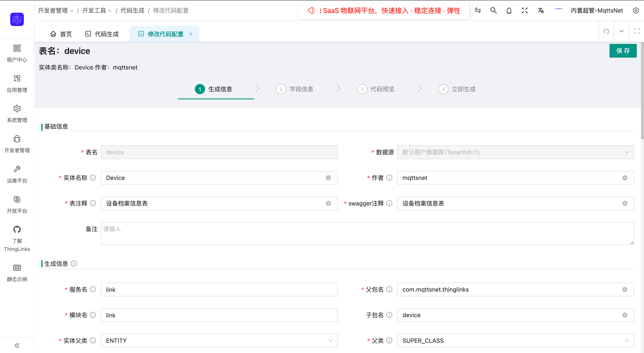Open the settings gear in header
Screen dimensions: 644x353
tap(636, 10)
